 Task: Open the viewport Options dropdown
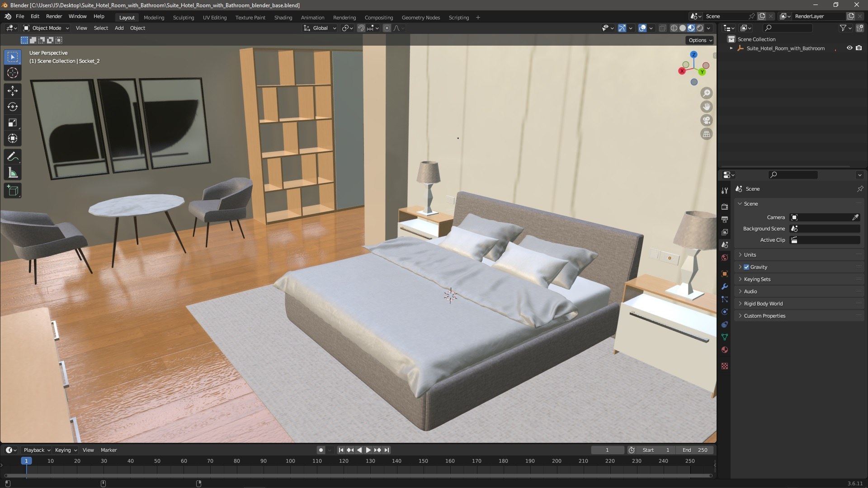tap(700, 40)
